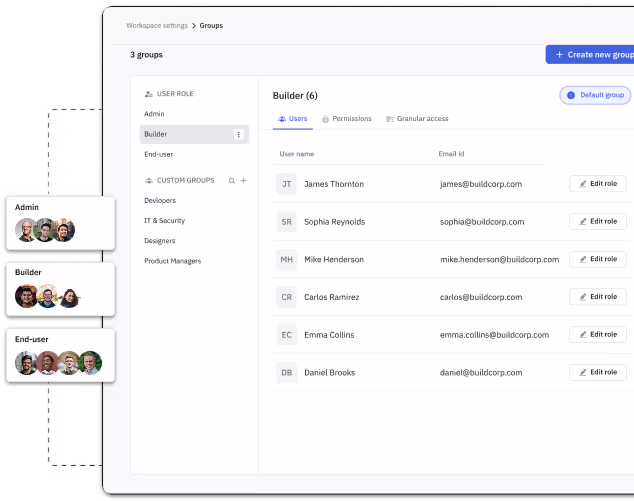Select the Users tab

click(293, 119)
